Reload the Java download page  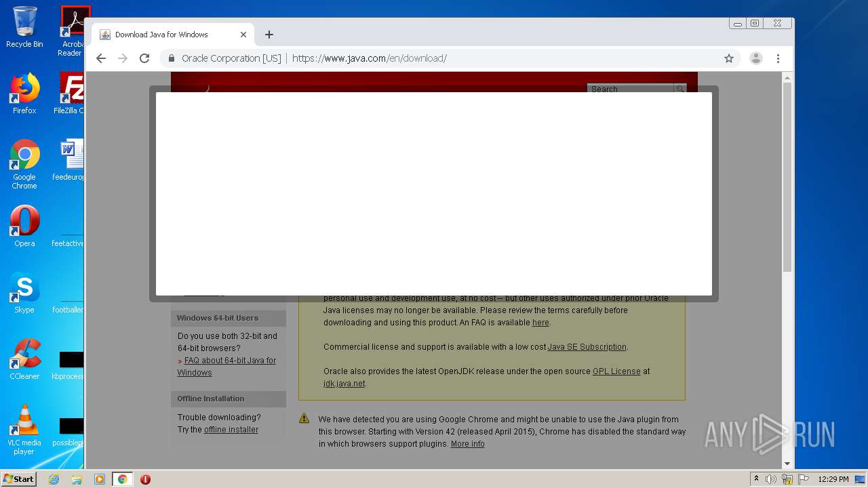tap(144, 58)
